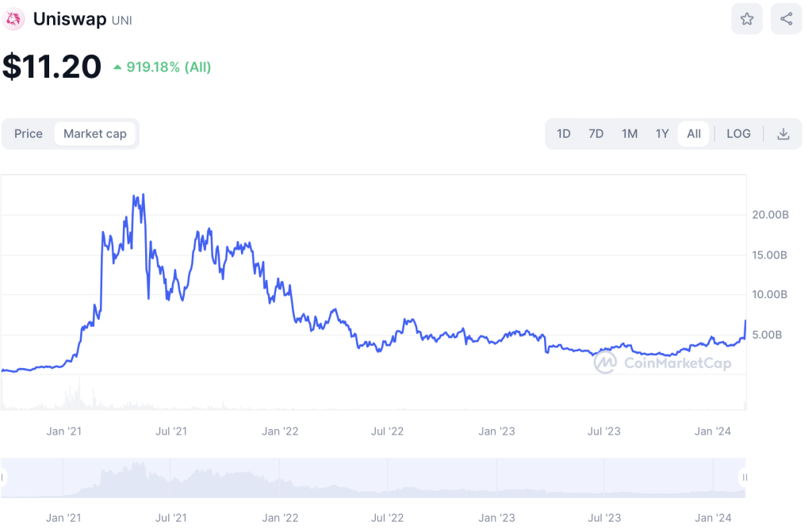Click the May 2021 peak on chart
Image resolution: width=812 pixels, height=529 pixels.
(x=138, y=195)
